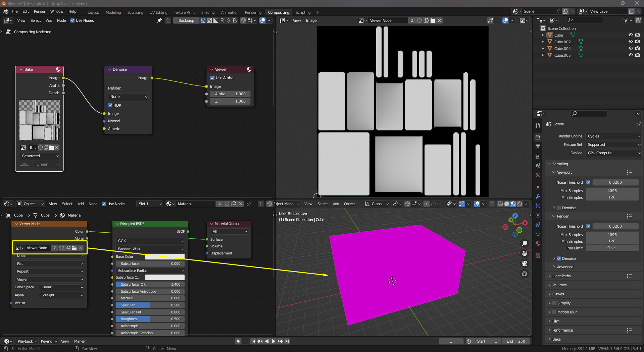Viewport: 644px width, 352px height.
Task: Open the Device dropdown showing GPU Compute
Action: tap(614, 153)
